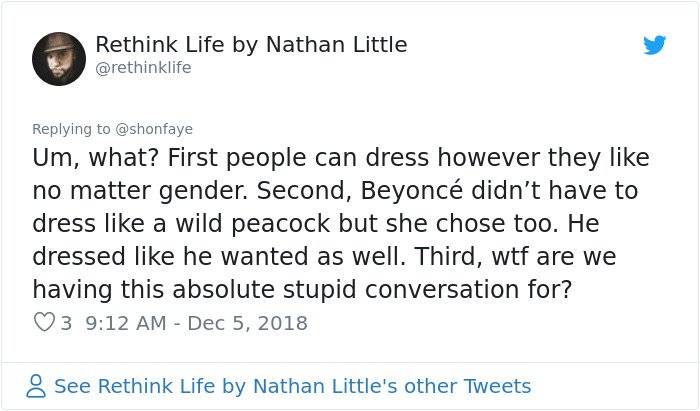
Task: Click the @rethinklife handle
Action: [143, 68]
